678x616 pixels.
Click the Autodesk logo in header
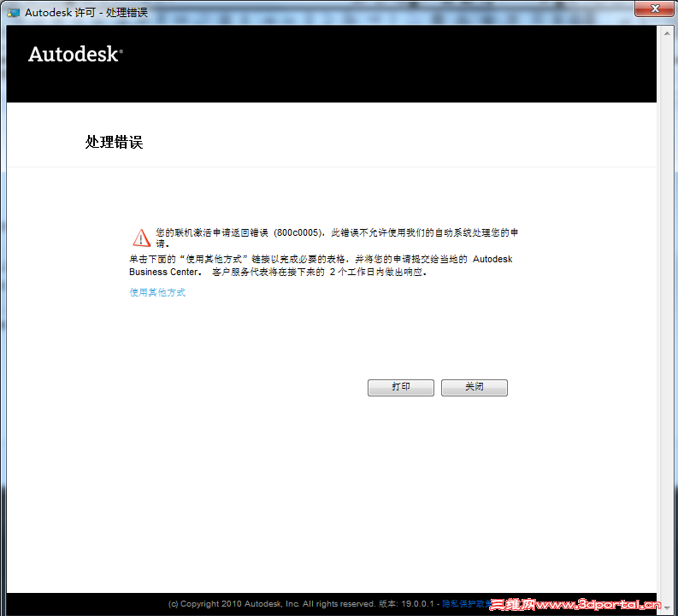[x=76, y=55]
